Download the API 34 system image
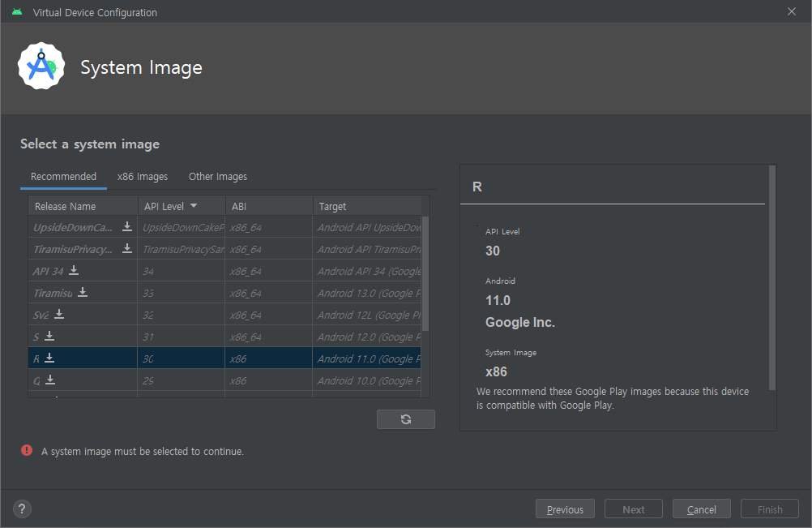812x528 pixels. click(74, 270)
